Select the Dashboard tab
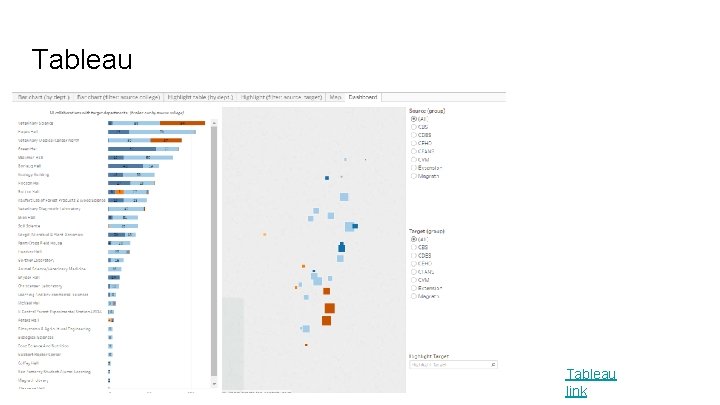The width and height of the screenshot is (720, 405). point(363,97)
